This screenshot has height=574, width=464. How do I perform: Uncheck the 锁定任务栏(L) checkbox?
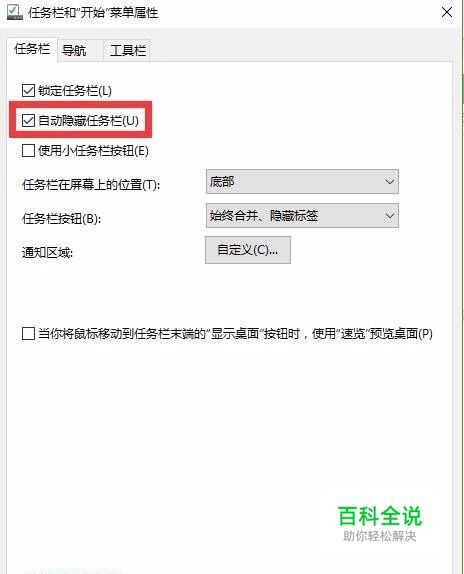28,90
